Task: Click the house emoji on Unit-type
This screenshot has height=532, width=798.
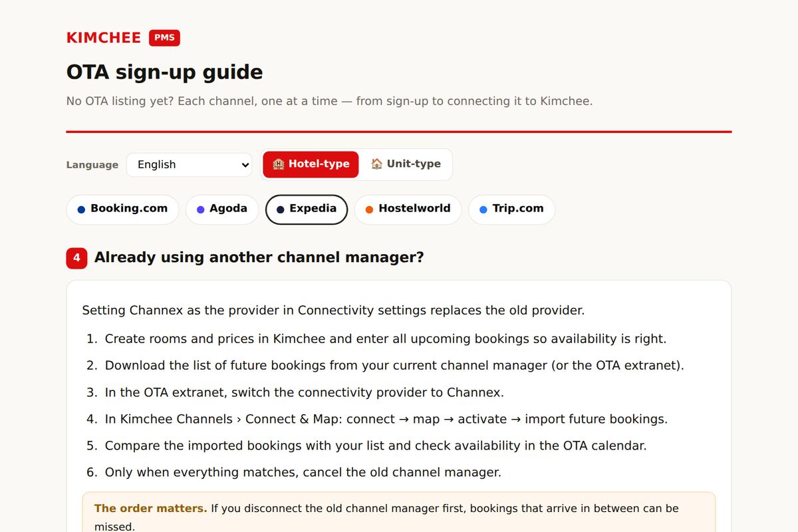Action: (x=377, y=164)
